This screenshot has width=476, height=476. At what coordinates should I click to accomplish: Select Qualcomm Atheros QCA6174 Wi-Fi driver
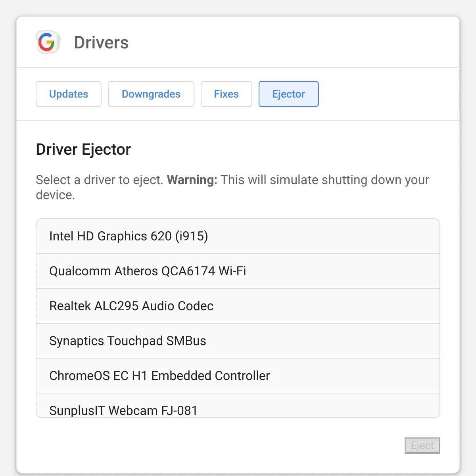pos(238,271)
